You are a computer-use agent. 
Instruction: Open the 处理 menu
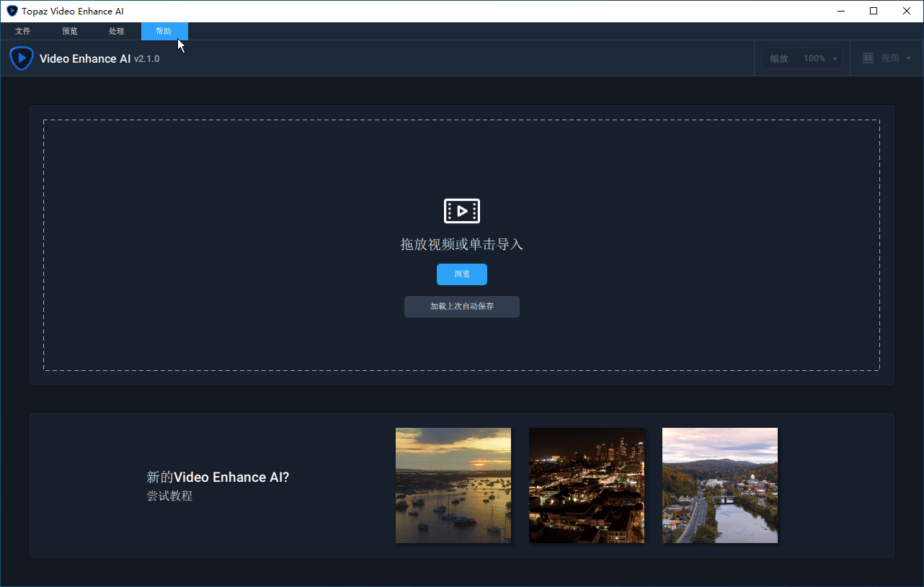(x=117, y=31)
